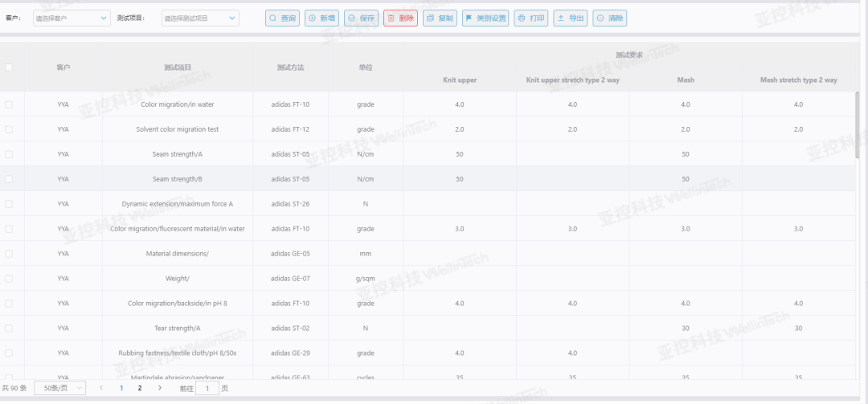The image size is (868, 404).
Task: Go to page 2
Action: pyautogui.click(x=140, y=388)
